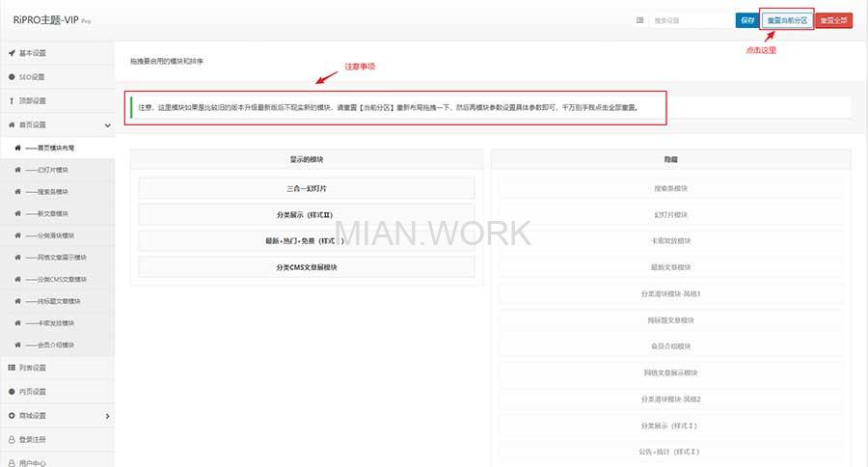This screenshot has height=467, width=868.
Task: Click the lock icon beside 登录注册
Action: click(x=12, y=439)
